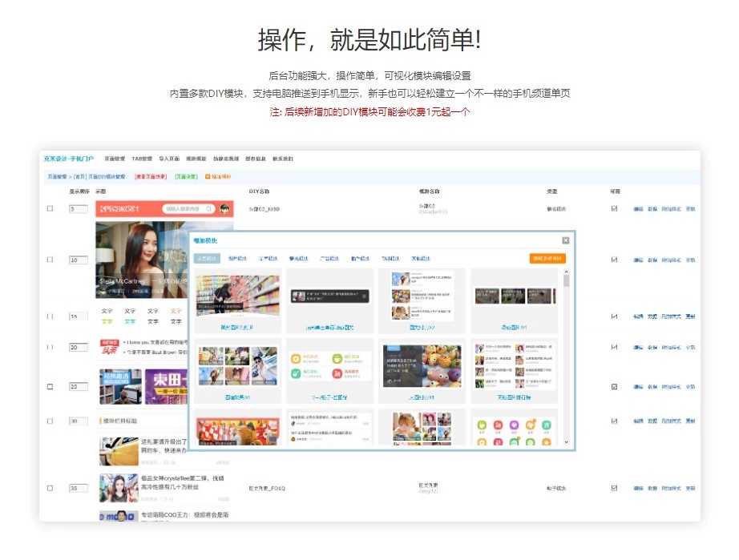Click the orange button in the modal header
The width and height of the screenshot is (739, 560).
point(547,258)
